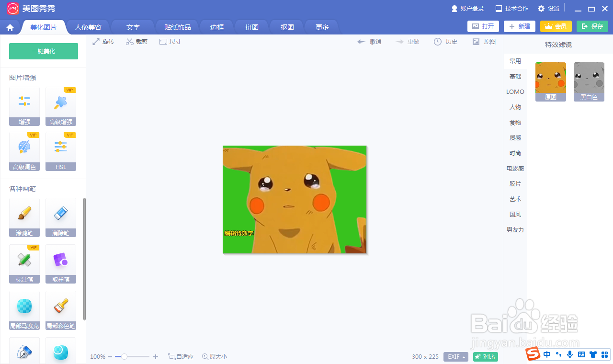This screenshot has width=613, height=364.
Task: Click the 尺寸 resize tool
Action: pyautogui.click(x=170, y=42)
